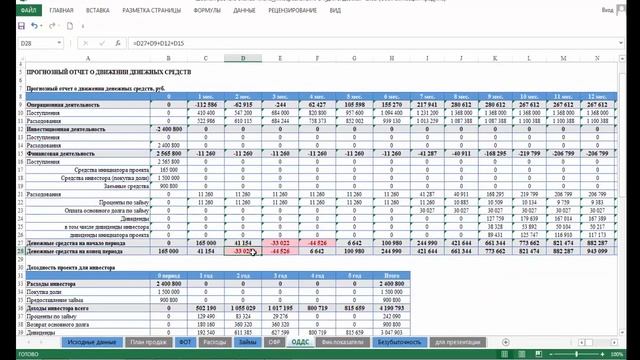Select column A header
640x360 pixels.
click(x=88, y=58)
